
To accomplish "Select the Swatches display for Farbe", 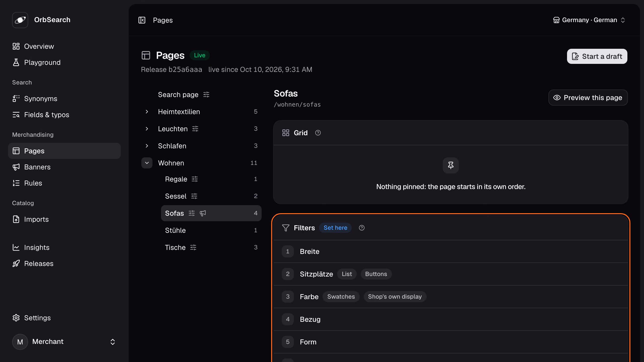I will click(341, 297).
